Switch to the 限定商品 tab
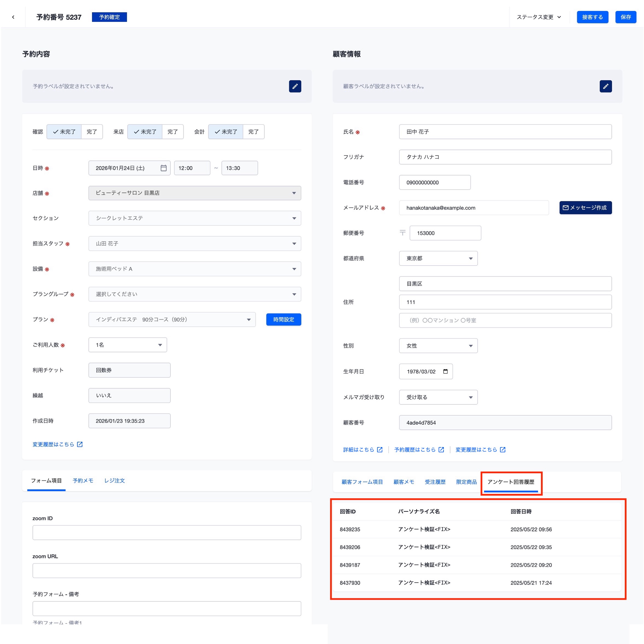644x644 pixels. click(x=466, y=482)
